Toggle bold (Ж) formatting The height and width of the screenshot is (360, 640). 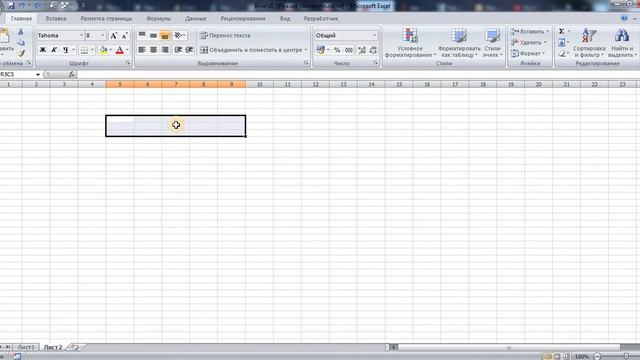(x=42, y=50)
